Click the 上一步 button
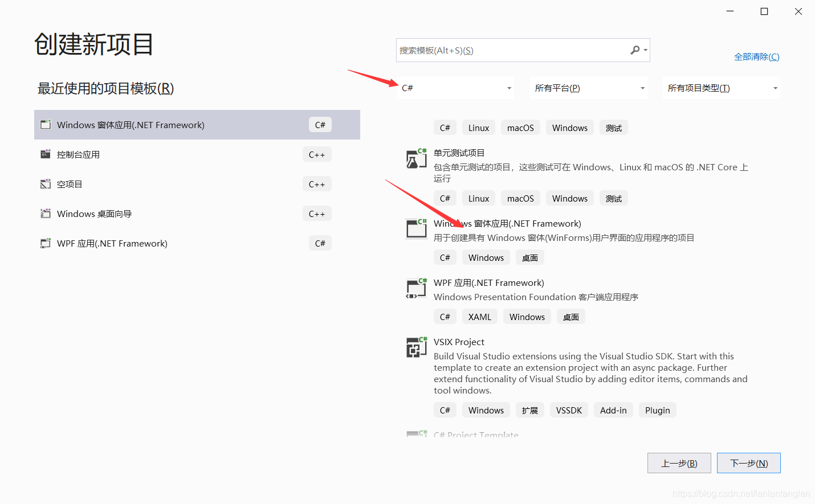Screen dimensions: 815x504 tap(679, 463)
